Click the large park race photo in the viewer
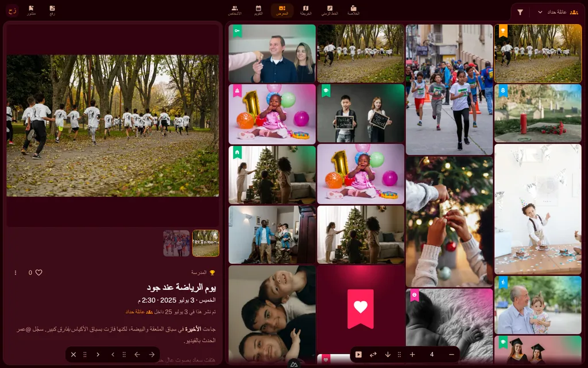Screen dimensions: 588x368 click(113, 125)
